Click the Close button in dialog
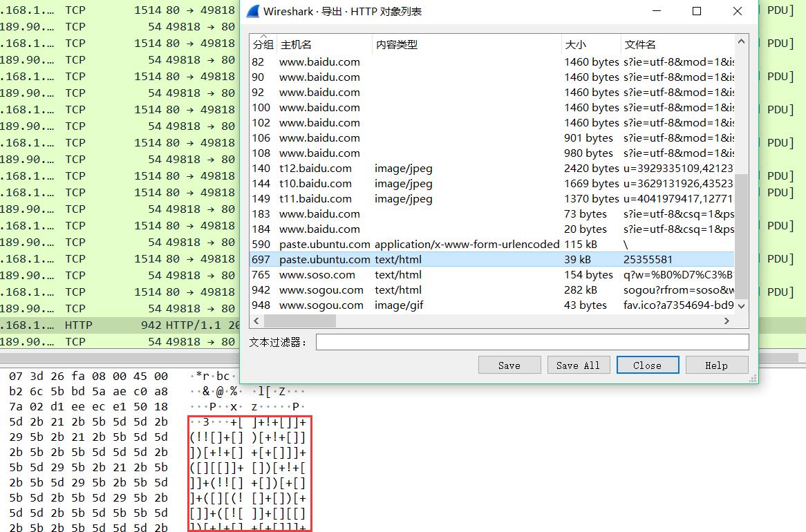The width and height of the screenshot is (806, 532). [647, 365]
